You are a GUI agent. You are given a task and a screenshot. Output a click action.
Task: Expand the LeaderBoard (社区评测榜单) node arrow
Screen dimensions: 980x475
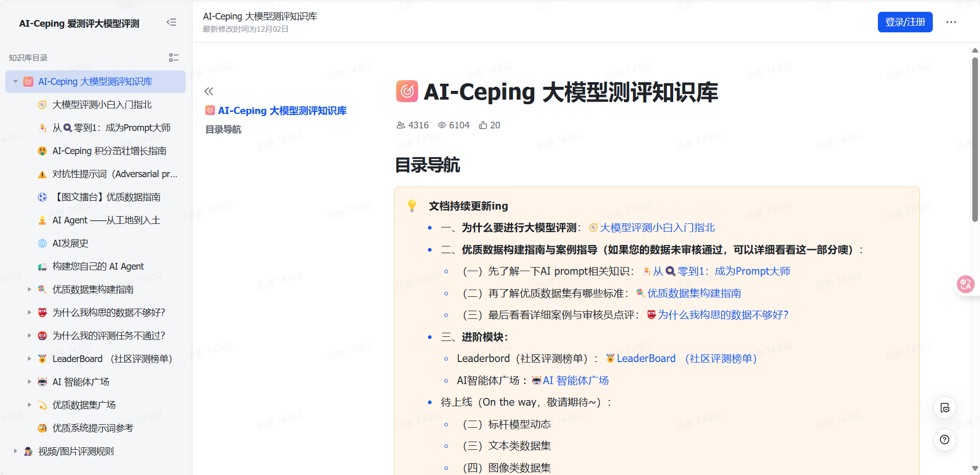[29, 359]
